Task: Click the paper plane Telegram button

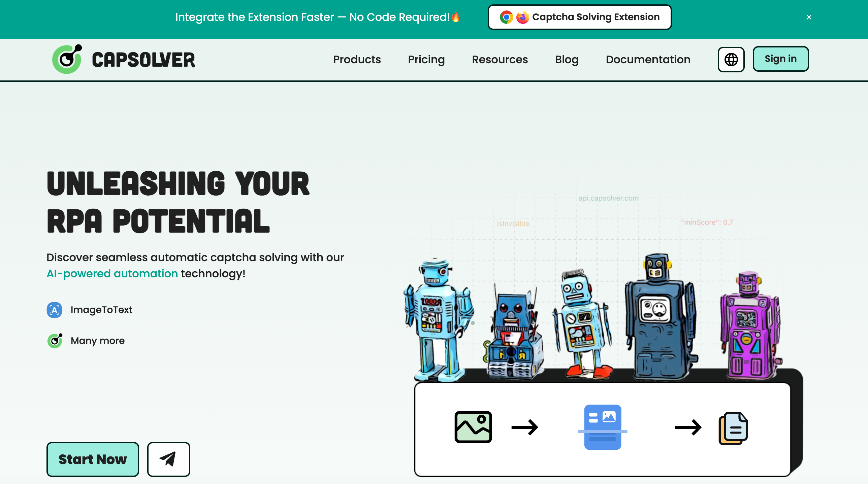Action: click(x=168, y=459)
